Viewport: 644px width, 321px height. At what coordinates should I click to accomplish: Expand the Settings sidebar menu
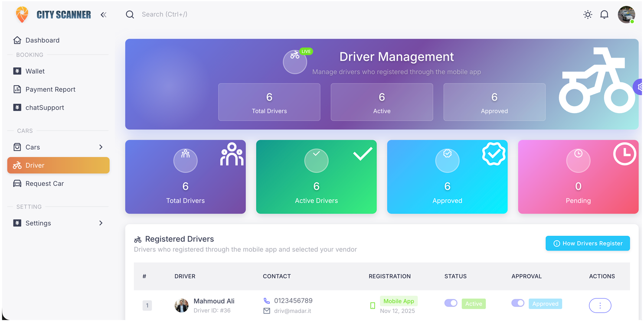[101, 223]
